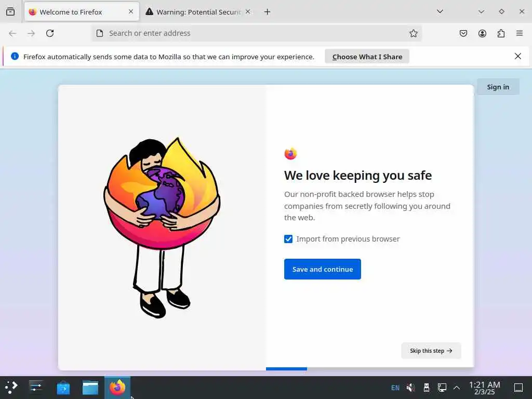Click Save and continue

point(322,269)
